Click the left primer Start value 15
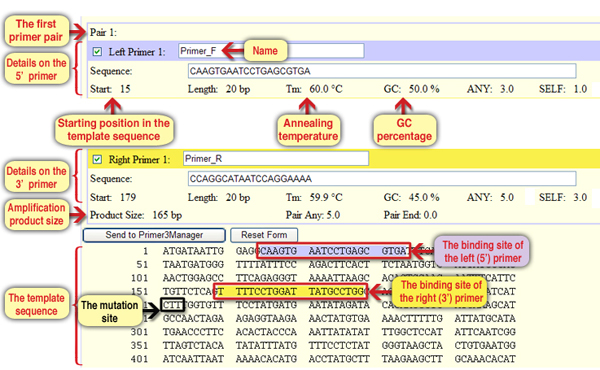 click(125, 89)
